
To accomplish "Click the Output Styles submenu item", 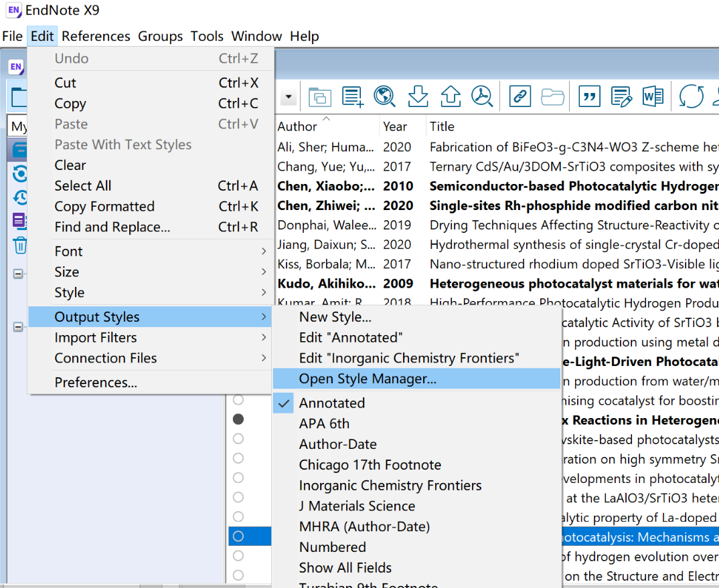I will [x=151, y=316].
